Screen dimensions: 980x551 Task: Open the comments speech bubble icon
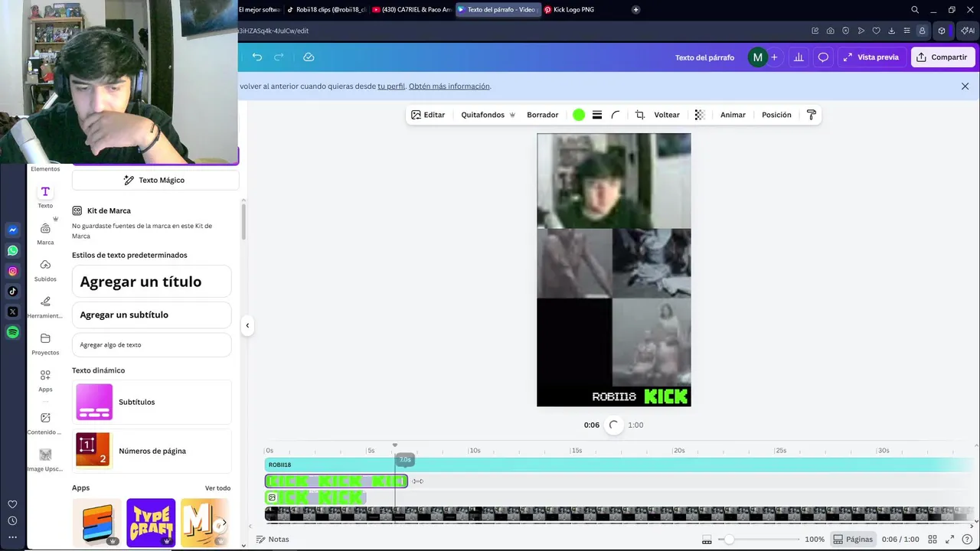[823, 57]
